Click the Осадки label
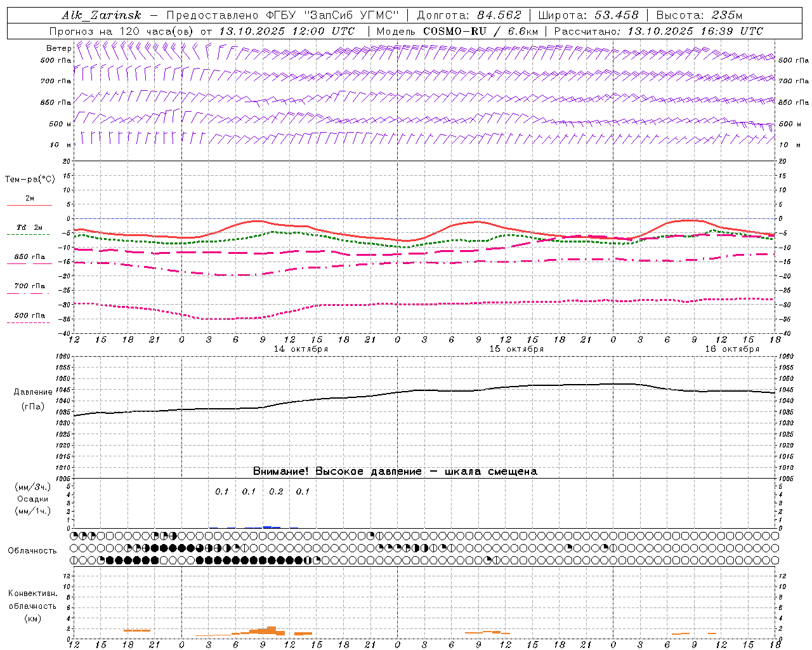812x650 pixels. click(33, 499)
